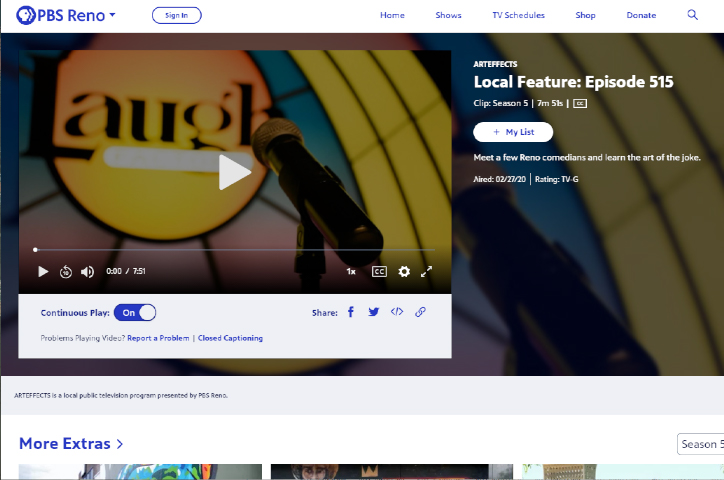Click the CC badge beside 7m 51s
The image size is (724, 480).
[x=580, y=103]
